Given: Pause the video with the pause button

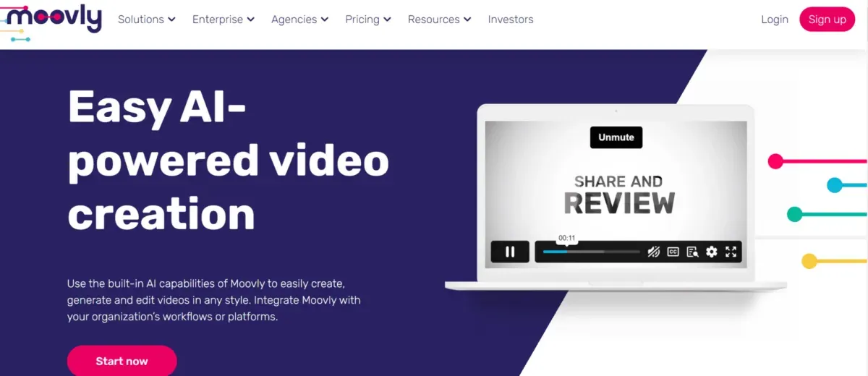Looking at the screenshot, I should coord(510,252).
